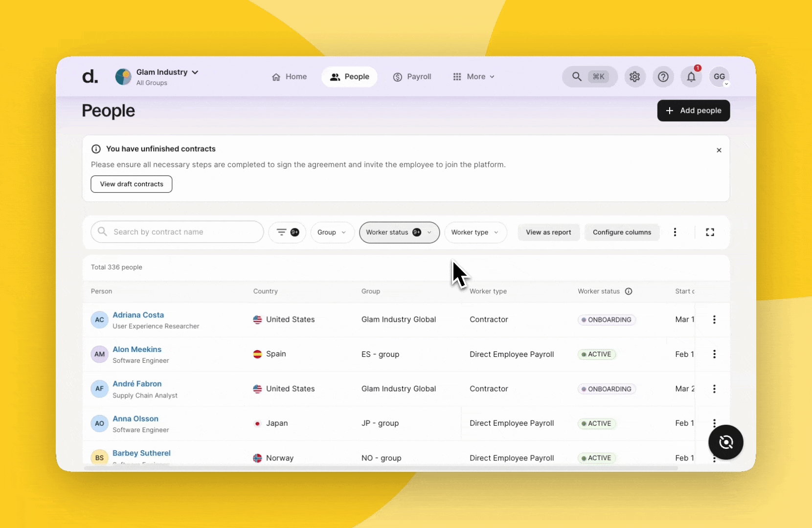Click View draft contracts button
Viewport: 812px width, 528px height.
click(132, 184)
